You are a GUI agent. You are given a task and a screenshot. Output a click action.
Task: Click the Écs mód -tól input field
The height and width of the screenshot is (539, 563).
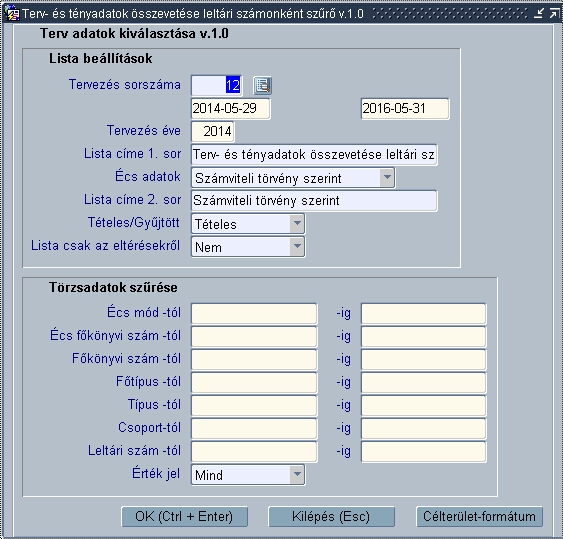click(254, 313)
